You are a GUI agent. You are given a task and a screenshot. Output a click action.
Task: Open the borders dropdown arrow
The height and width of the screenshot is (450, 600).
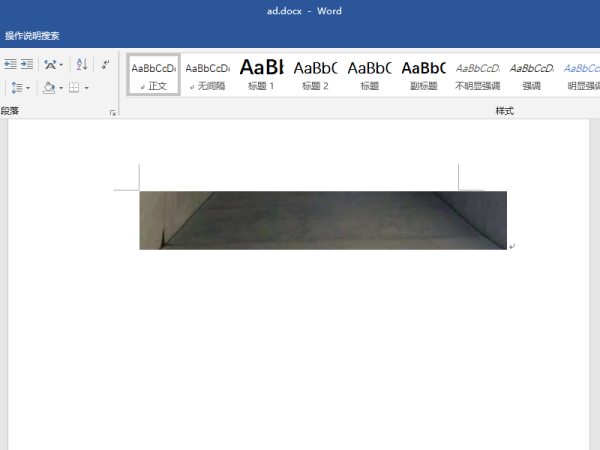point(86,88)
